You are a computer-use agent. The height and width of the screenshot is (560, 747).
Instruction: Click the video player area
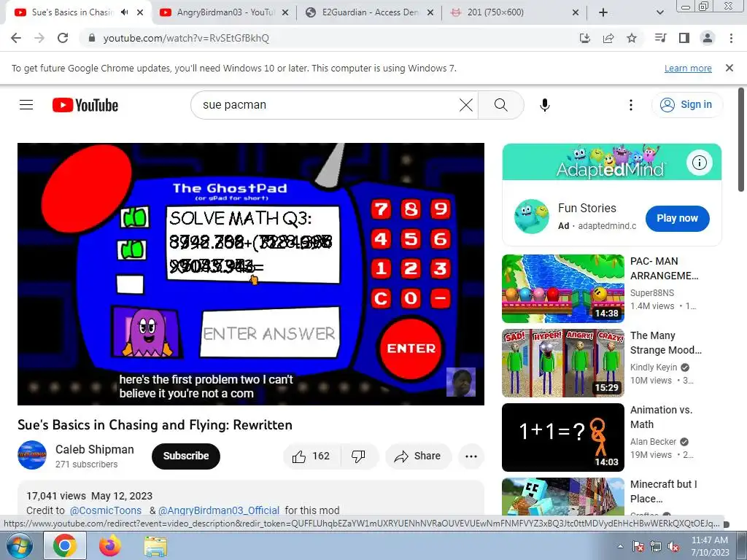coord(251,274)
